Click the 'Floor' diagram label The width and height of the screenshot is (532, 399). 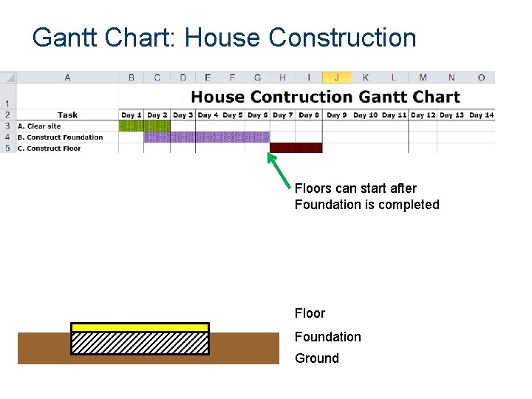coord(310,313)
